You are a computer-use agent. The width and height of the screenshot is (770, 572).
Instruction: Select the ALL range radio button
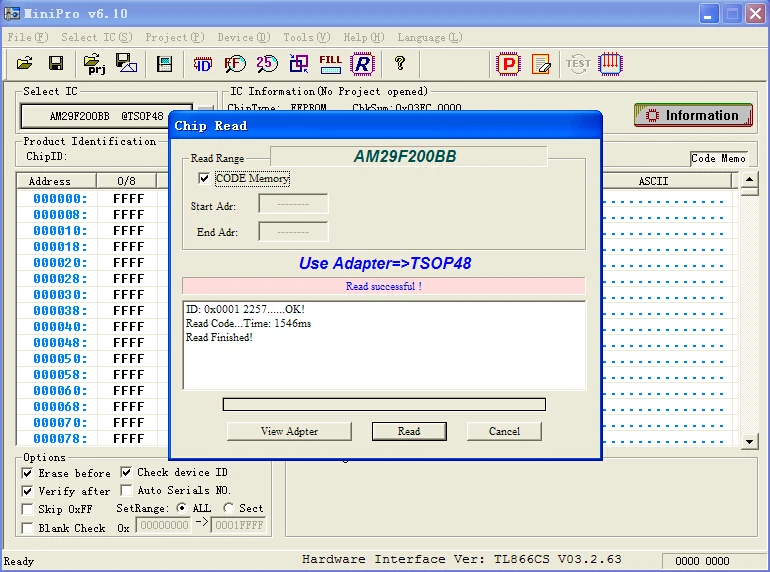coord(181,508)
